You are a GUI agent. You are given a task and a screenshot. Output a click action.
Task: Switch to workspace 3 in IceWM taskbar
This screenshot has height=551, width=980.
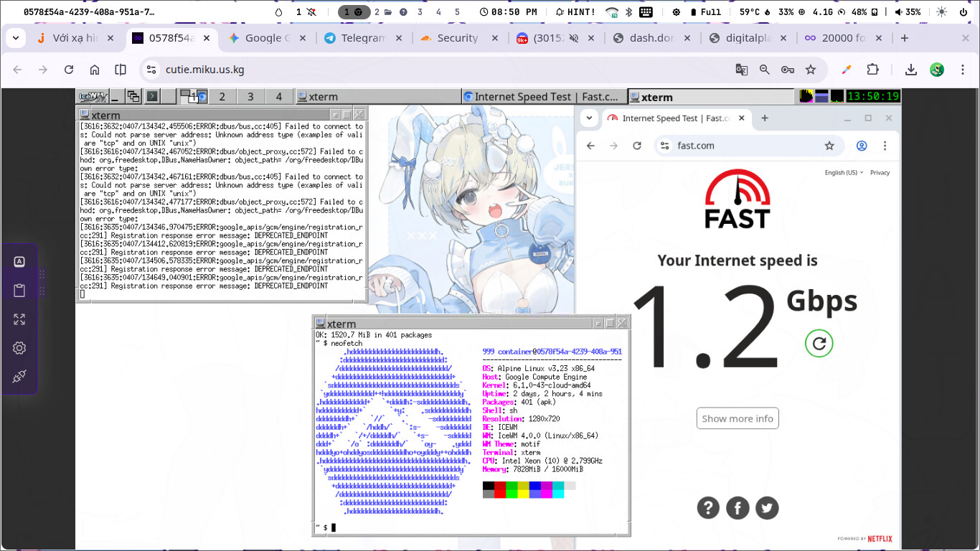tap(250, 97)
